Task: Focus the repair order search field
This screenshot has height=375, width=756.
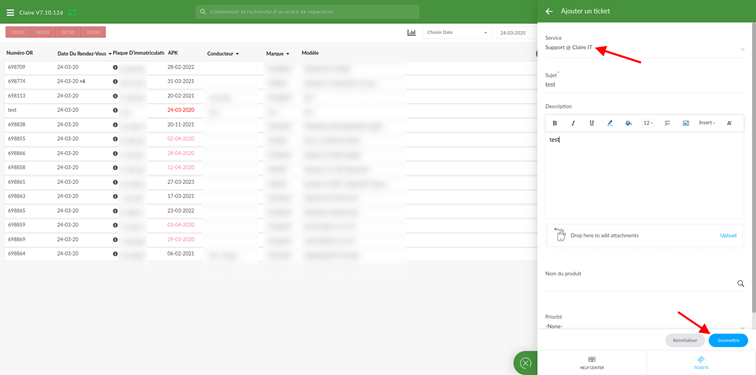Action: pos(307,12)
